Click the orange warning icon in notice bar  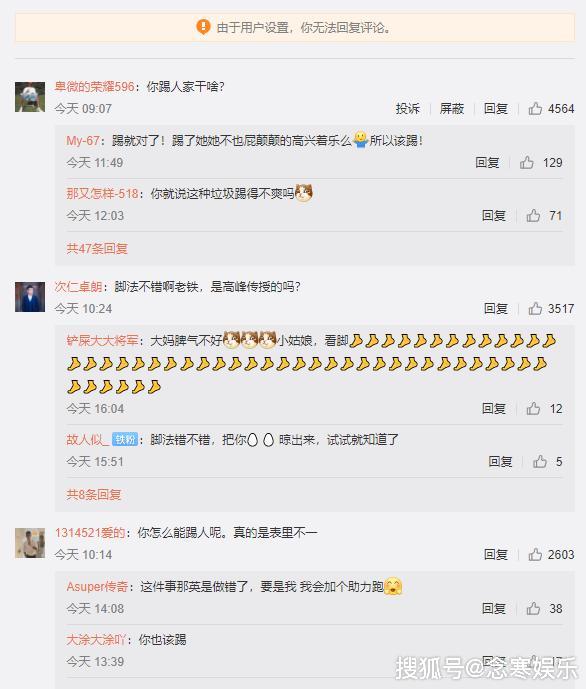point(203,27)
